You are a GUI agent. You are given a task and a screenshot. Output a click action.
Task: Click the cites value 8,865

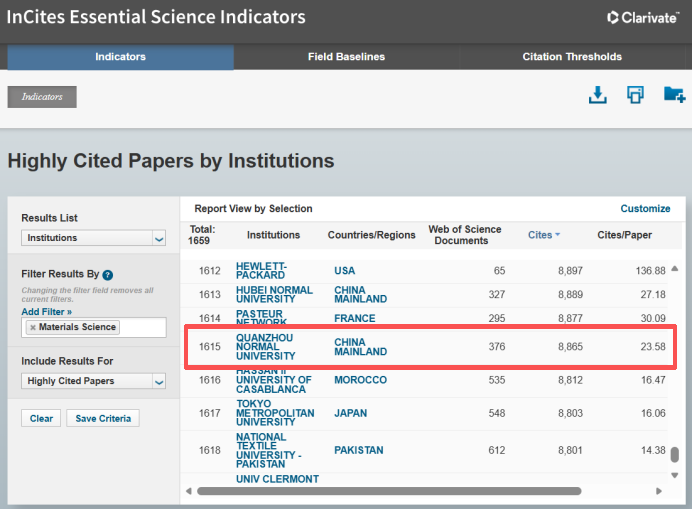point(570,347)
